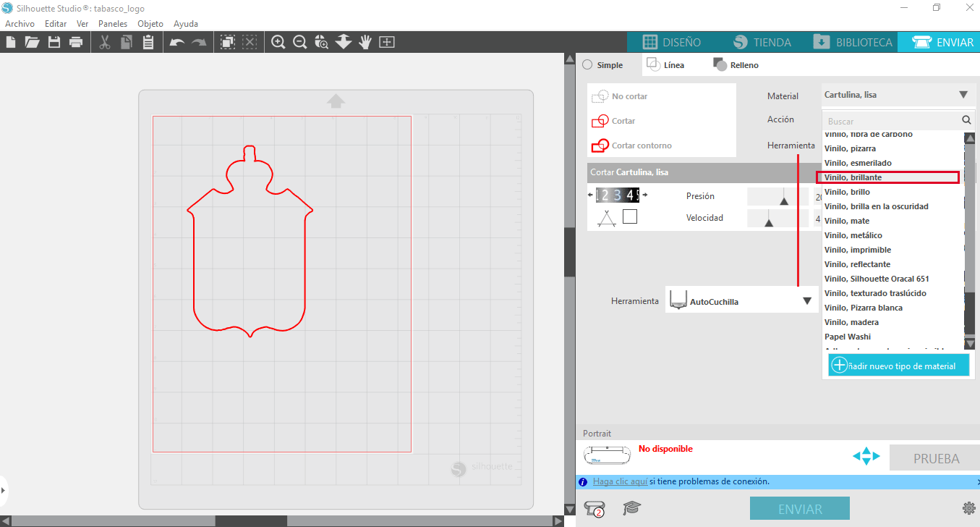Viewport: 980px width, 527px height.
Task: Dismiss the connection problems notice
Action: [977, 481]
